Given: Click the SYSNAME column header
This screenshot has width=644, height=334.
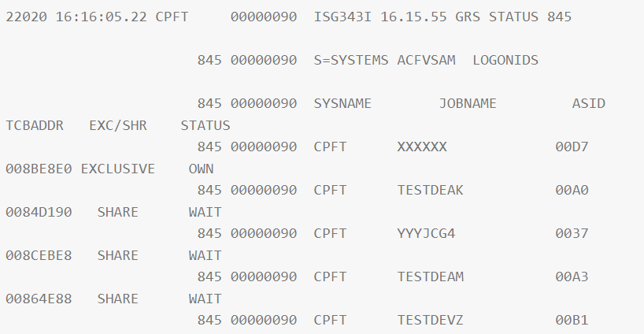Looking at the screenshot, I should (x=342, y=104).
